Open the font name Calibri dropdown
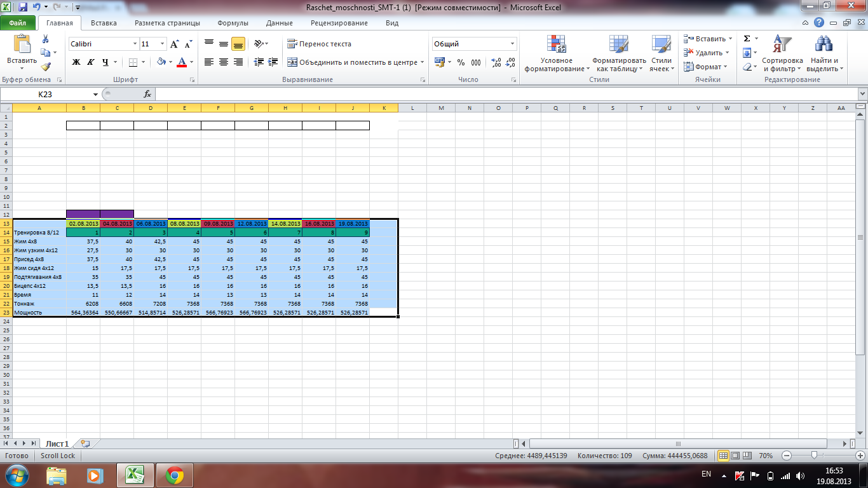This screenshot has height=488, width=868. 135,44
